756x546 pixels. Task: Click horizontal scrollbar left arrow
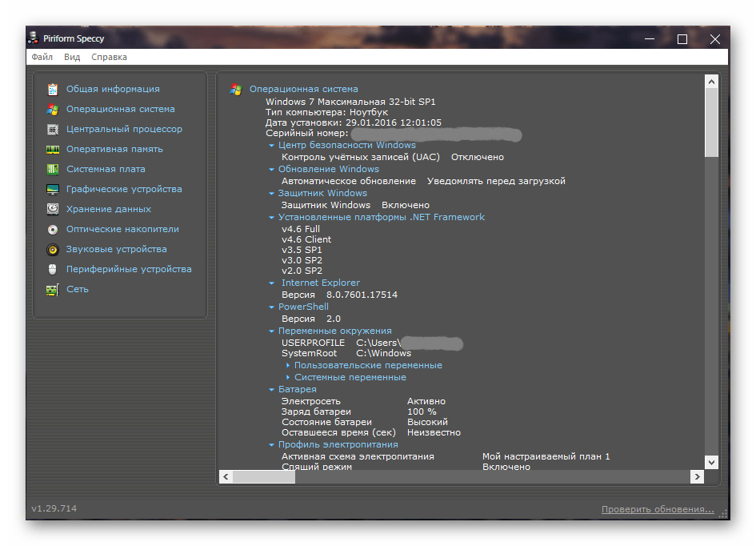226,477
